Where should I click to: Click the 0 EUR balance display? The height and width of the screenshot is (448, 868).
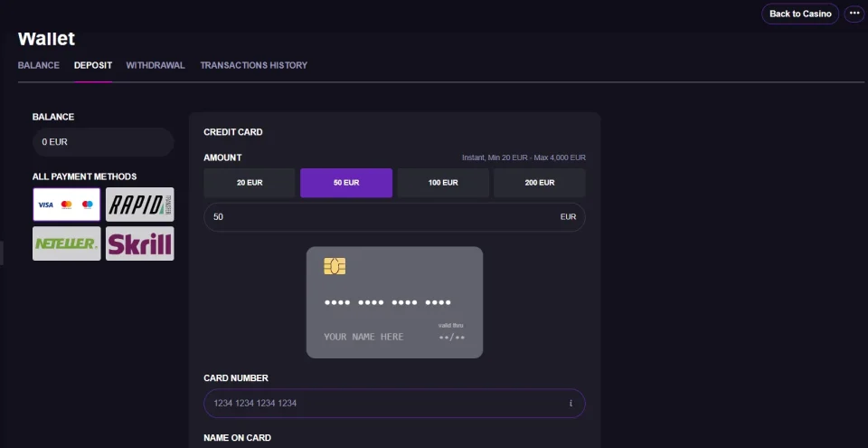point(103,142)
